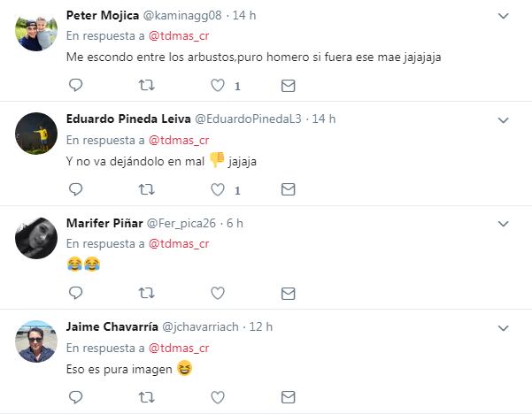This screenshot has height=414, width=532.
Task: Send Peter Mojica's tweet by direct message
Action: 288,86
